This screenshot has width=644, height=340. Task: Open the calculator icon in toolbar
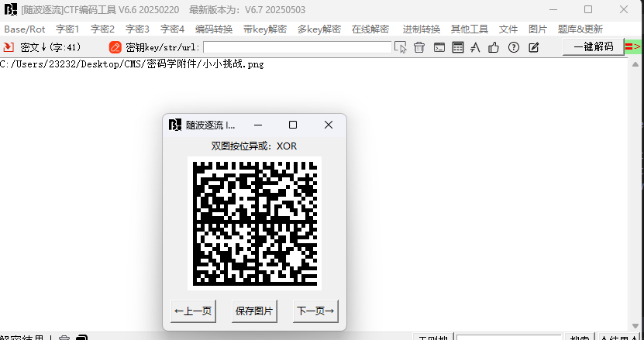tap(458, 47)
